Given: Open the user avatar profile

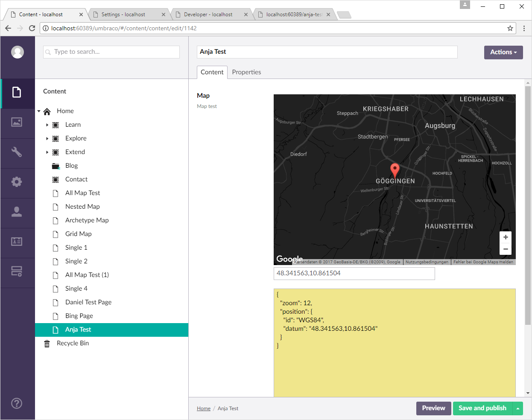Looking at the screenshot, I should click(x=18, y=52).
